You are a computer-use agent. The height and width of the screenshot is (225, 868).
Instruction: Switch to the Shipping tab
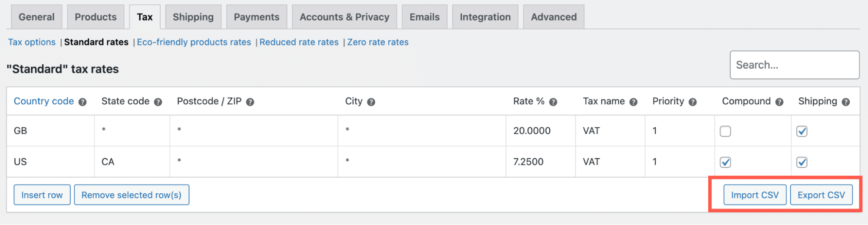coord(193,17)
